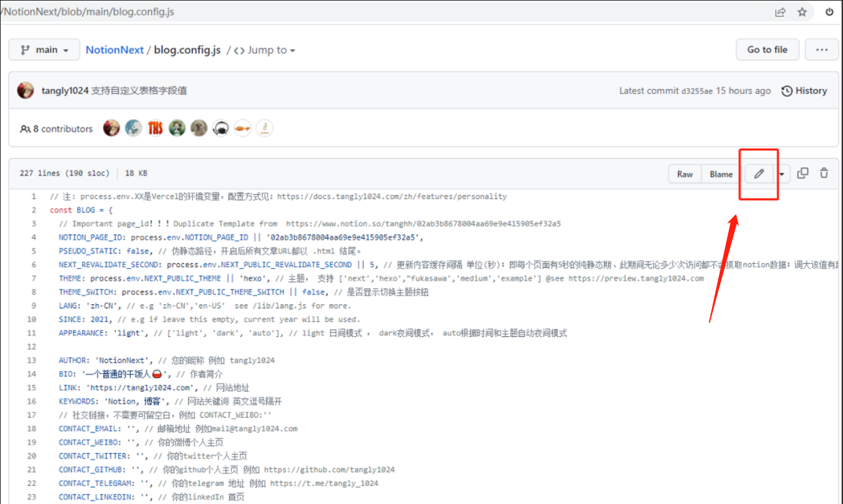Viewport: 843px width, 504px height.
Task: Select line number 11 in the code
Action: (31, 333)
